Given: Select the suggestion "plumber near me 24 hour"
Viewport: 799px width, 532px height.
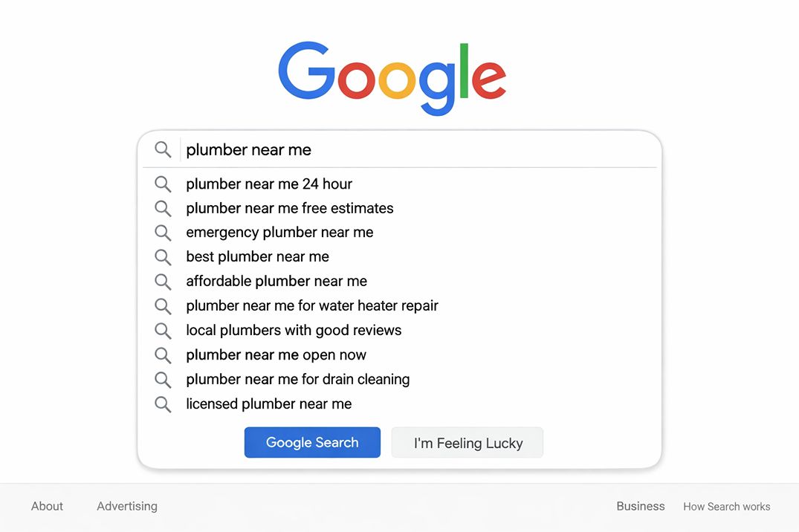Looking at the screenshot, I should (x=269, y=184).
